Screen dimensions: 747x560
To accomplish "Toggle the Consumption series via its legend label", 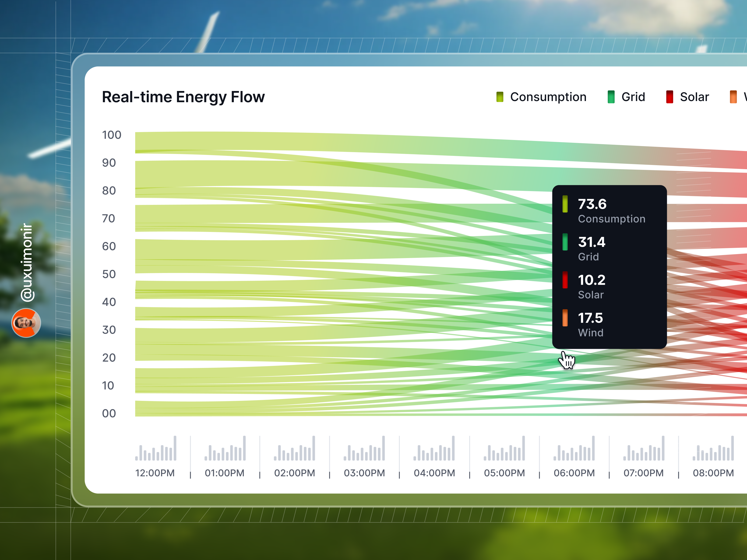I will 548,97.
